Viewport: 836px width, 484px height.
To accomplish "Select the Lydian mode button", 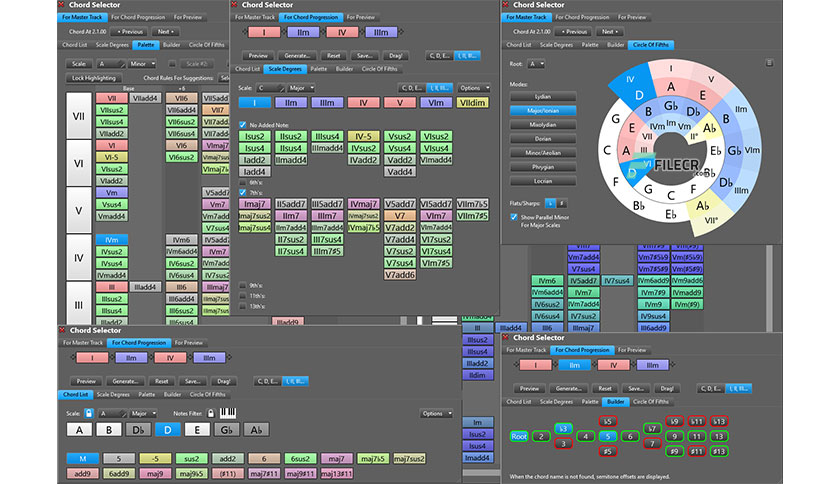I will click(543, 96).
